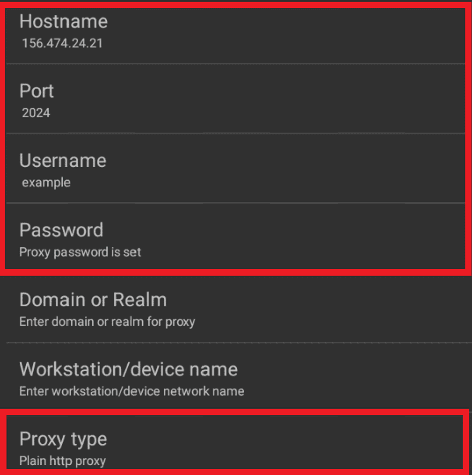Image resolution: width=473 pixels, height=476 pixels.
Task: Select the Username row
Action: click(237, 169)
